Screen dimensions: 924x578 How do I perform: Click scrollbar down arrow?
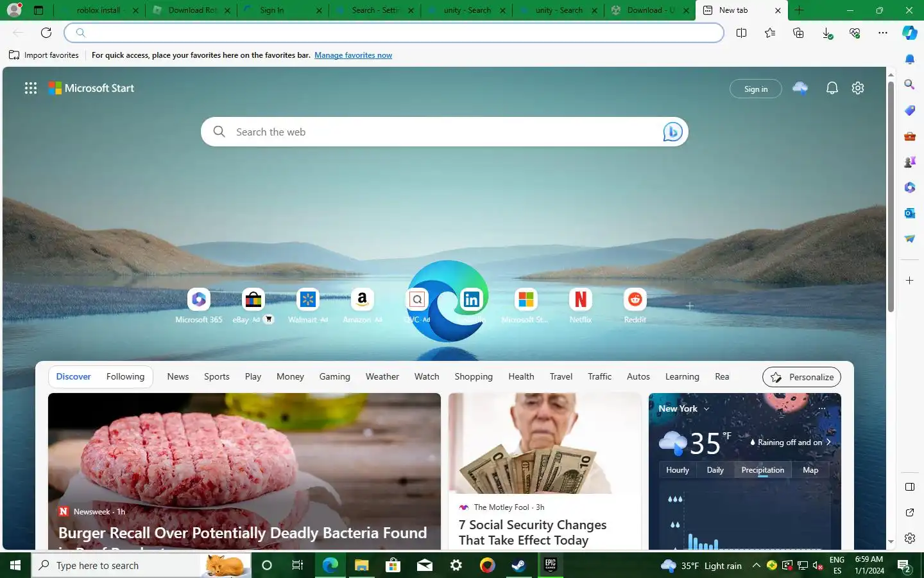[891, 542]
